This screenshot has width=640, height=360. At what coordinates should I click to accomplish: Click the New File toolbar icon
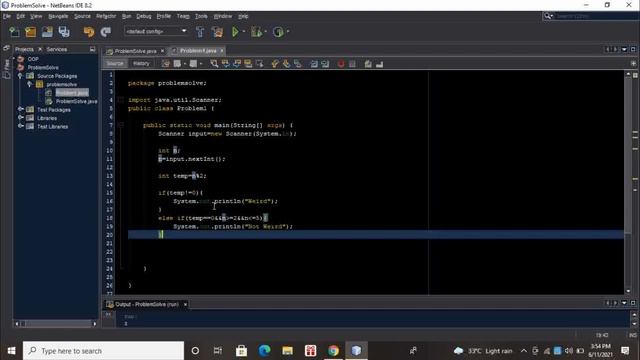click(14, 31)
